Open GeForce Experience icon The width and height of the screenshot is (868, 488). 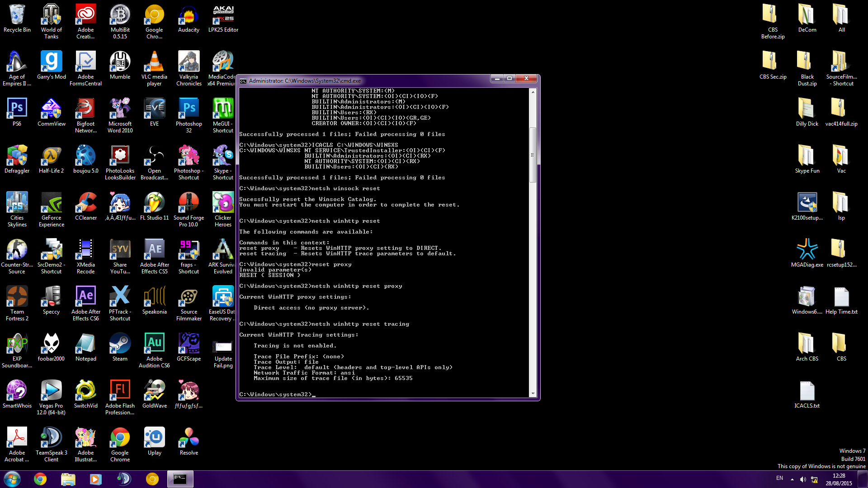[x=51, y=209]
